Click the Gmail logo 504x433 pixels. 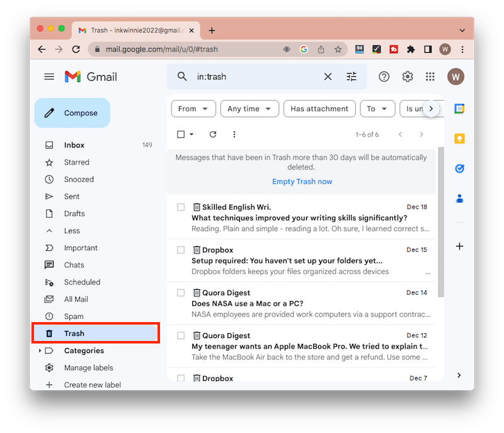click(91, 76)
